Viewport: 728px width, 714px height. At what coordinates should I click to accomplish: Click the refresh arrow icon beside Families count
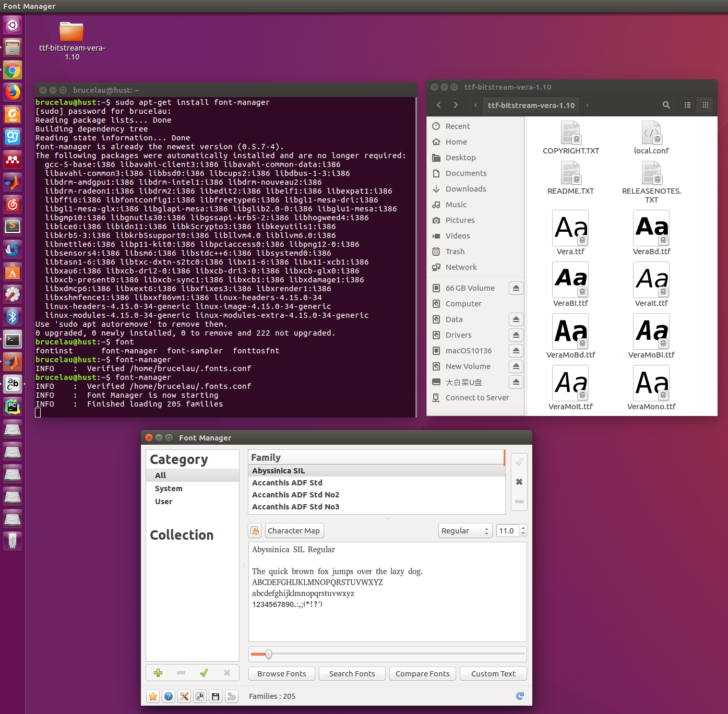point(520,696)
